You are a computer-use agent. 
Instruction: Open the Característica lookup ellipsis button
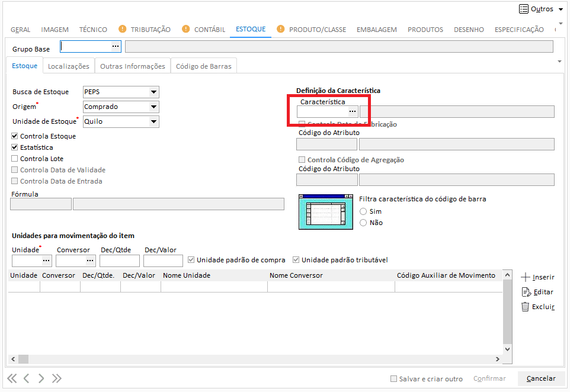352,111
